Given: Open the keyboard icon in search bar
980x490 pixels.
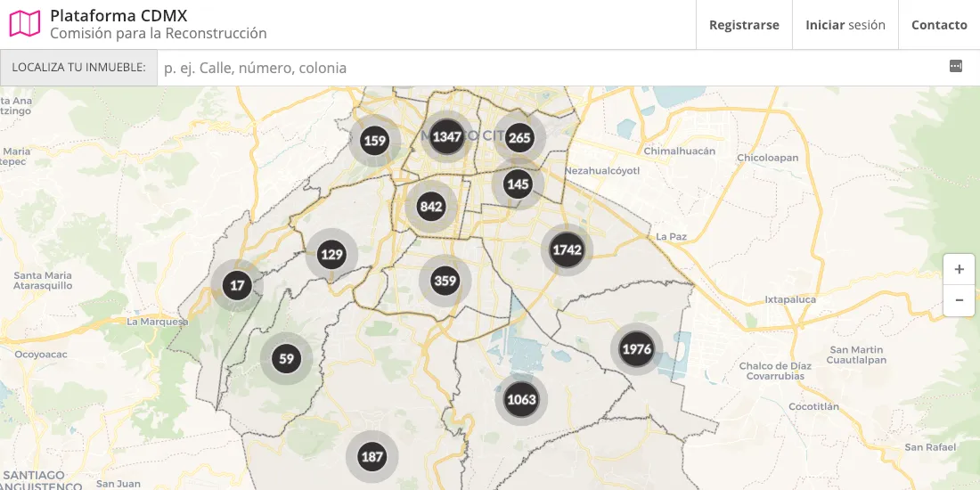Looking at the screenshot, I should point(956,67).
